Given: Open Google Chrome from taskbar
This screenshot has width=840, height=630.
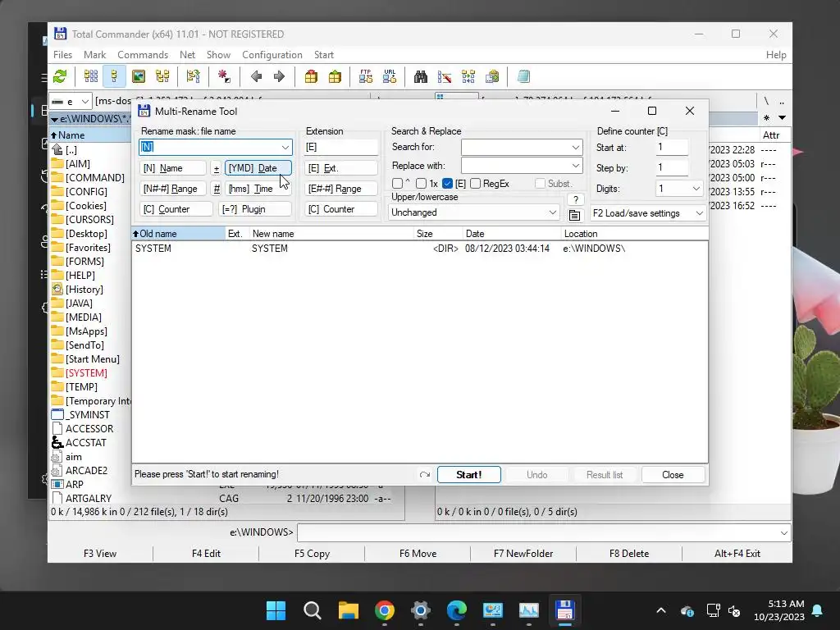Looking at the screenshot, I should (385, 610).
